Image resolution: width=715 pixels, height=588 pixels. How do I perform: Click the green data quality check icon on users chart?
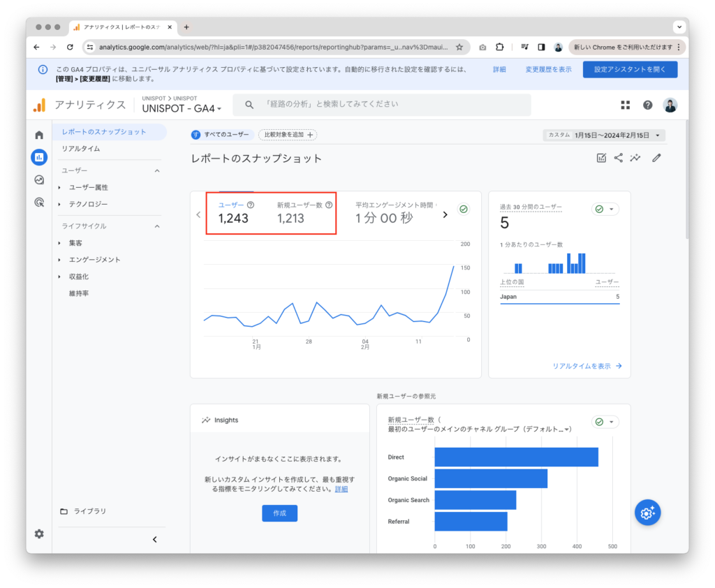click(464, 209)
